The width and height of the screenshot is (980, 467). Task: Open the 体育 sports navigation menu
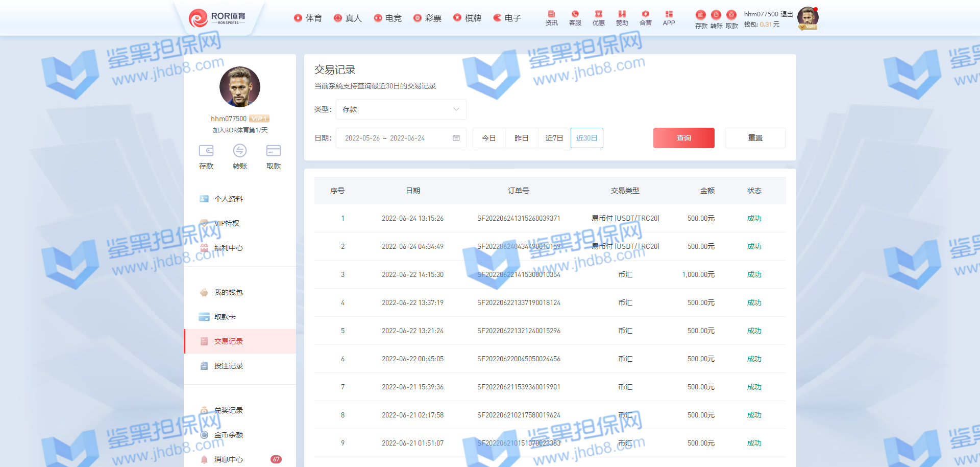[308, 18]
